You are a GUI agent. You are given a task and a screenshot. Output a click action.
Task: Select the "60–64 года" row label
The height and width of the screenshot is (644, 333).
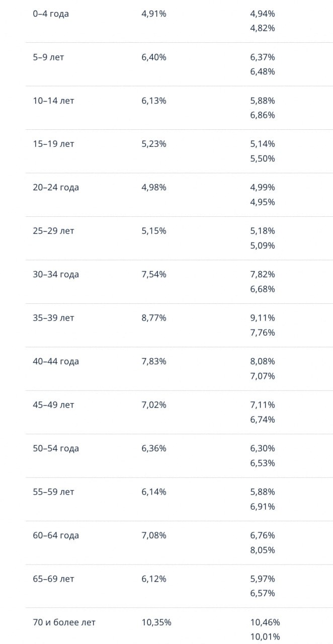tap(56, 535)
